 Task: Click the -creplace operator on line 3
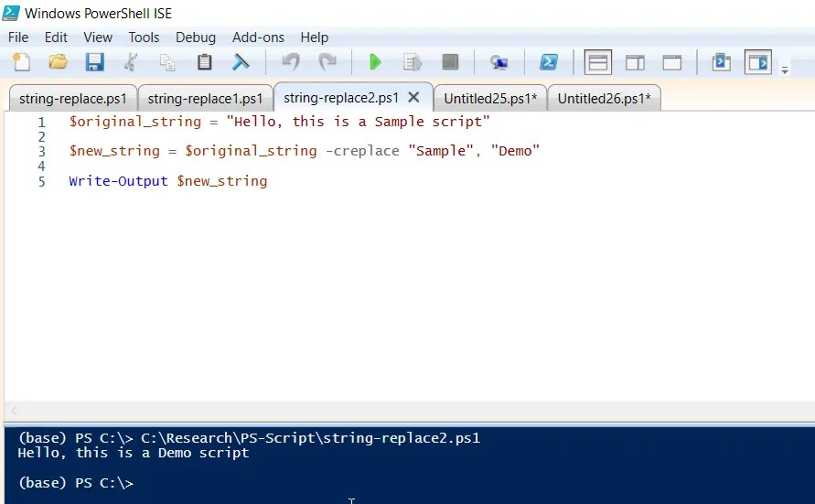(x=362, y=151)
